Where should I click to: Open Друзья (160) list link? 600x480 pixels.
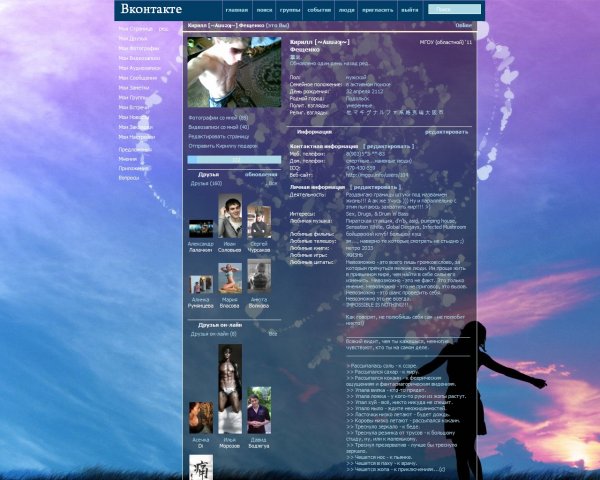206,184
